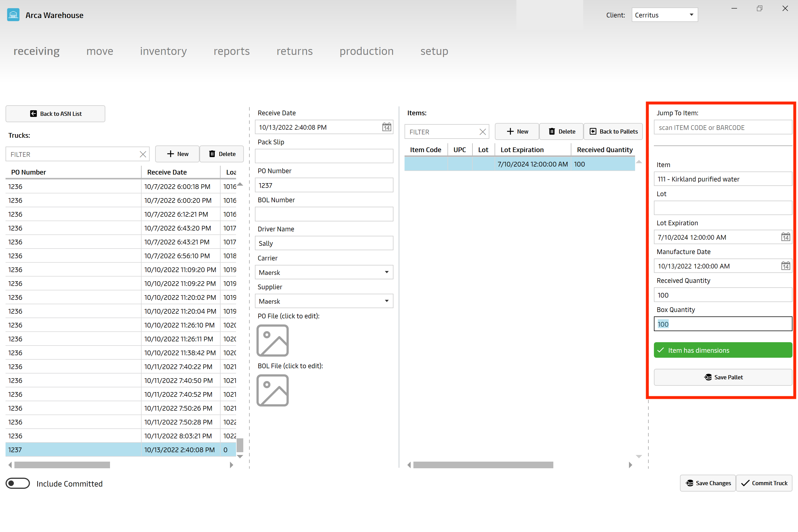Viewport: 798px width, 532px height.
Task: Click the Commit Truck button
Action: pos(764,483)
